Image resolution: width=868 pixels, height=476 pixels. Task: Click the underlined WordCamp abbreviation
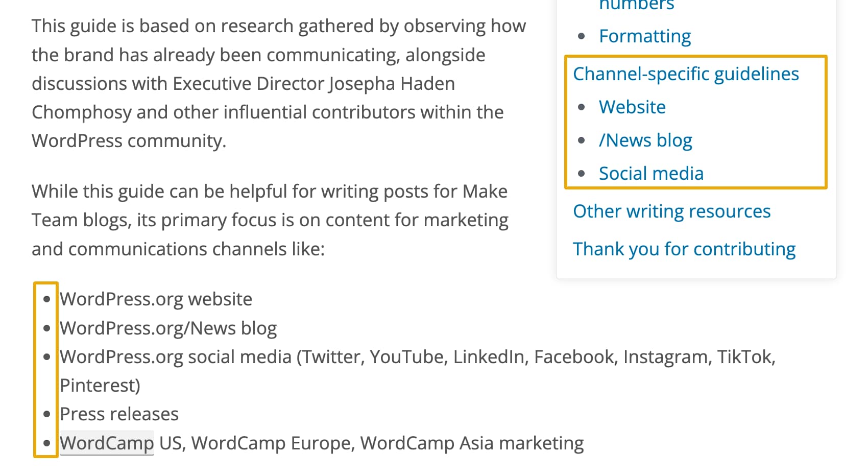tap(107, 443)
